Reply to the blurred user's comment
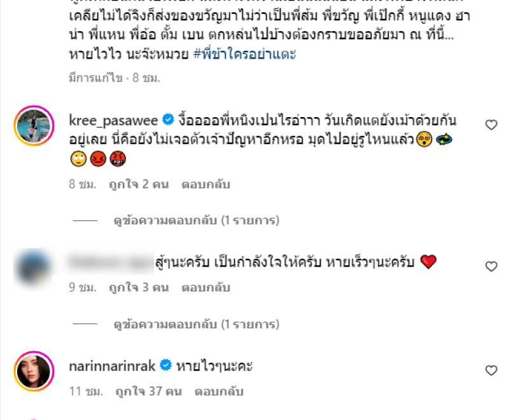 206,288
